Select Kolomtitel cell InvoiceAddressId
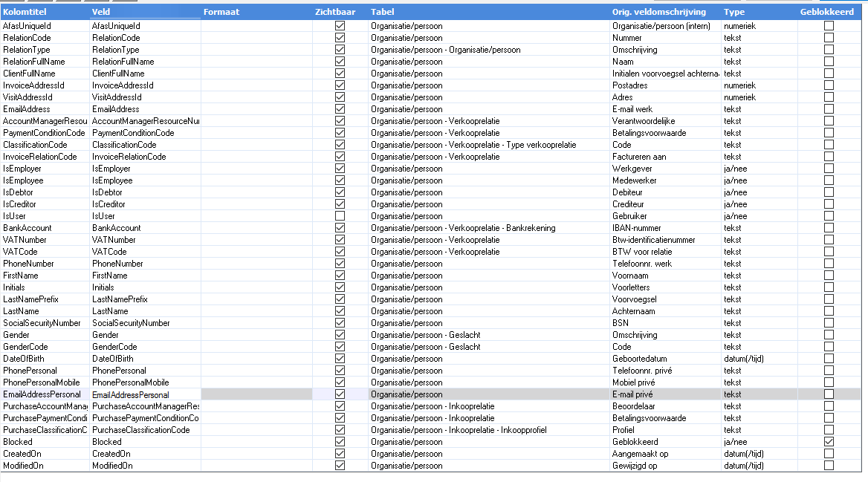 pos(45,85)
